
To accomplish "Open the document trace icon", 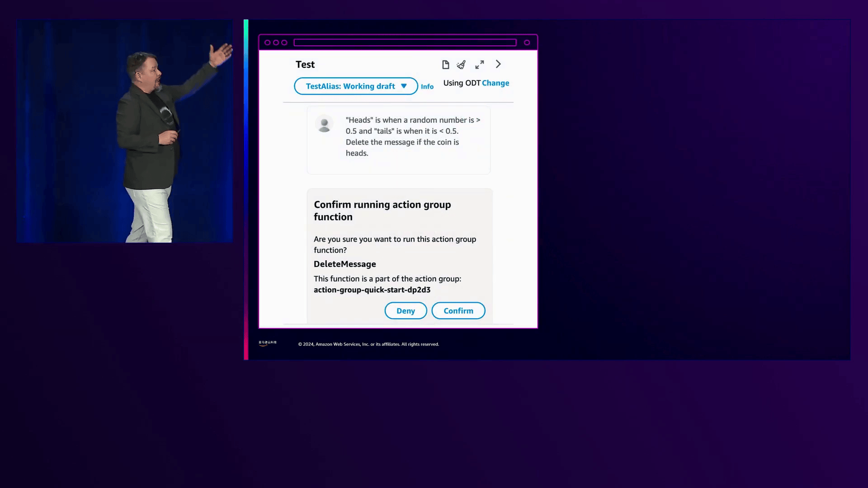I will tap(445, 65).
